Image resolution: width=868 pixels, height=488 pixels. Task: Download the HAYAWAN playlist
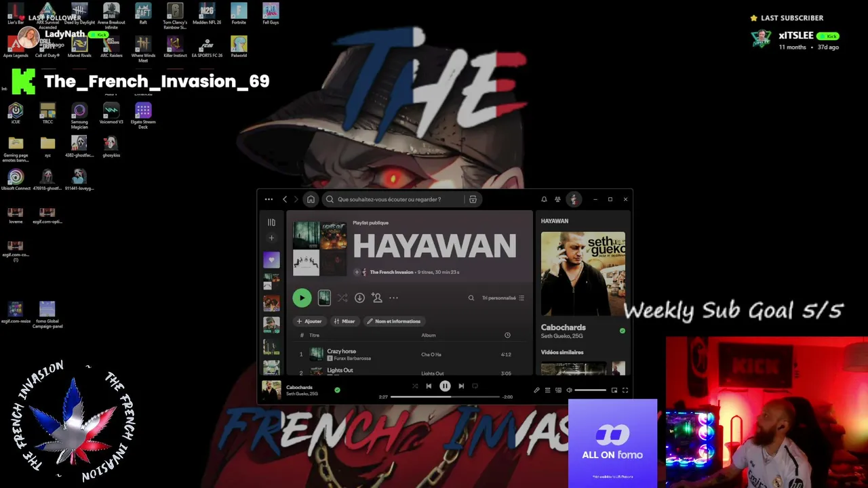[x=359, y=298]
